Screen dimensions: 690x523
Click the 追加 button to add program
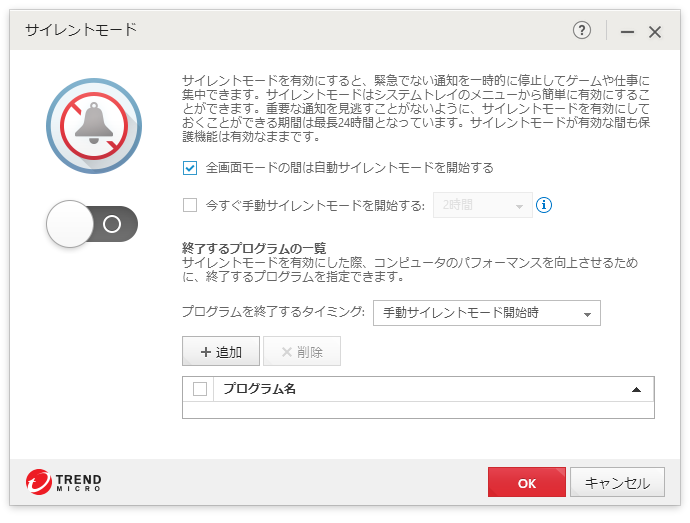(x=221, y=352)
